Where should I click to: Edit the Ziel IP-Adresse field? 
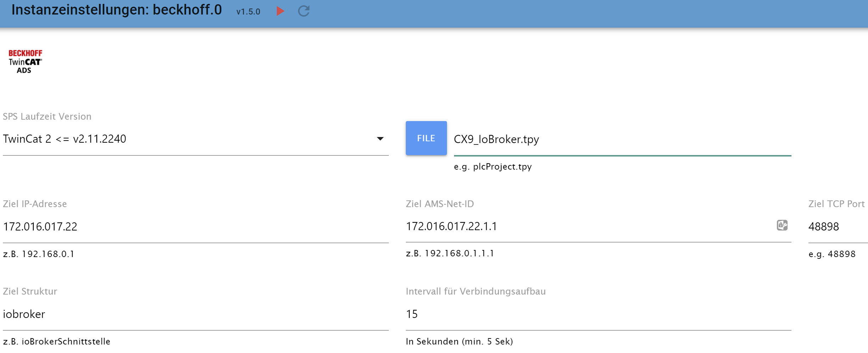click(196, 227)
